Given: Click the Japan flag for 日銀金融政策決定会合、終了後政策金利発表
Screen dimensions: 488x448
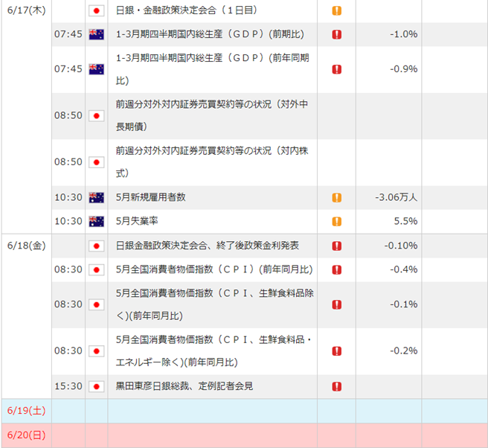Looking at the screenshot, I should [x=97, y=246].
